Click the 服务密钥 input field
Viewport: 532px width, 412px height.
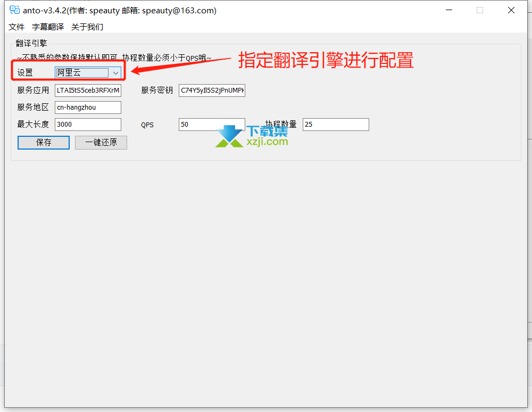212,90
